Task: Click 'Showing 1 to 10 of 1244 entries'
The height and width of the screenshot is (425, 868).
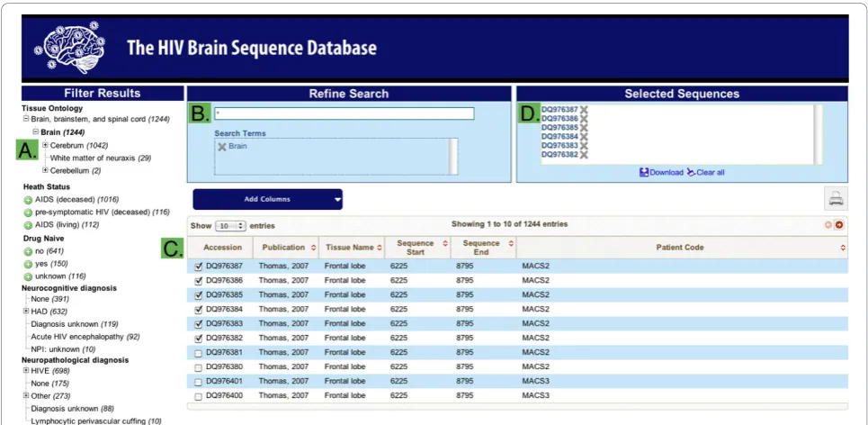Action: [x=509, y=224]
